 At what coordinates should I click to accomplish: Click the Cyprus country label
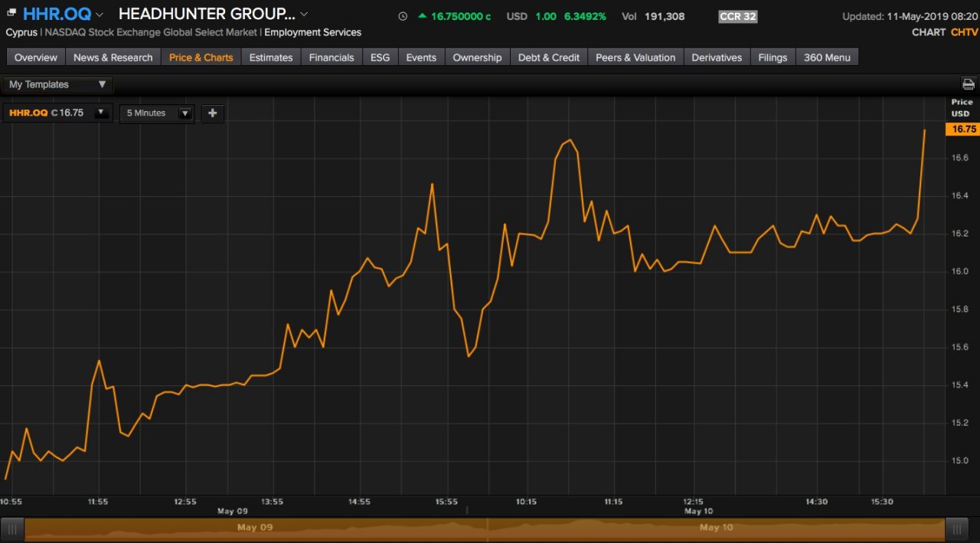pos(21,32)
